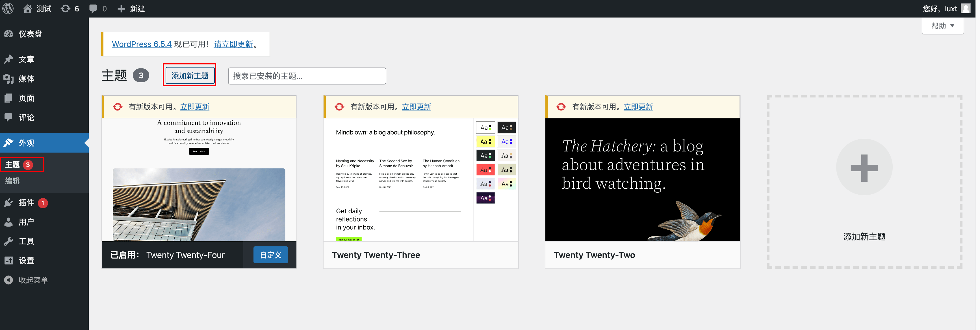980x330 pixels.
Task: Open 页面 pages menu
Action: pos(44,98)
